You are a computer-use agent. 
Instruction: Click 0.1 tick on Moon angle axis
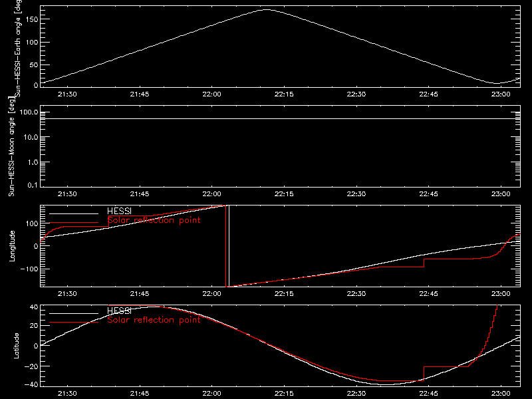33,185
